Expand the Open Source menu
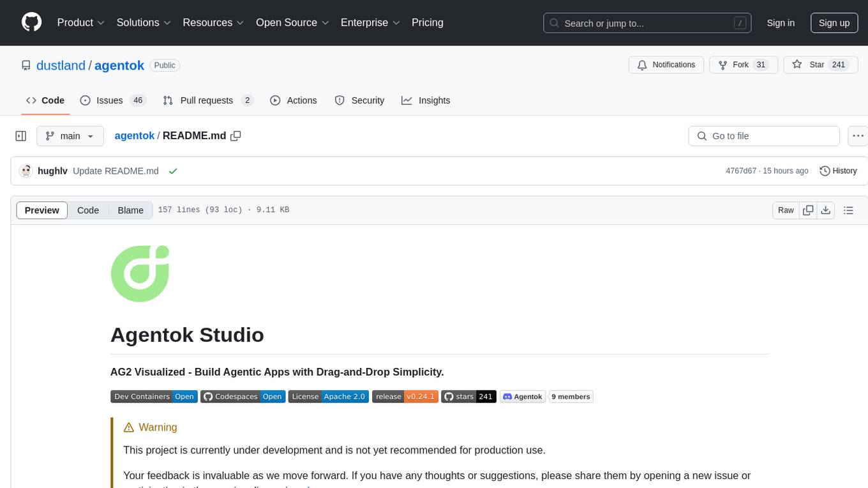868x488 pixels. (292, 22)
